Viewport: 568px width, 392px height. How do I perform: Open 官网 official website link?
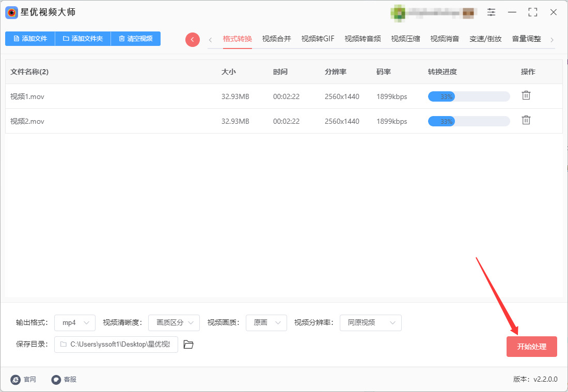tap(24, 379)
